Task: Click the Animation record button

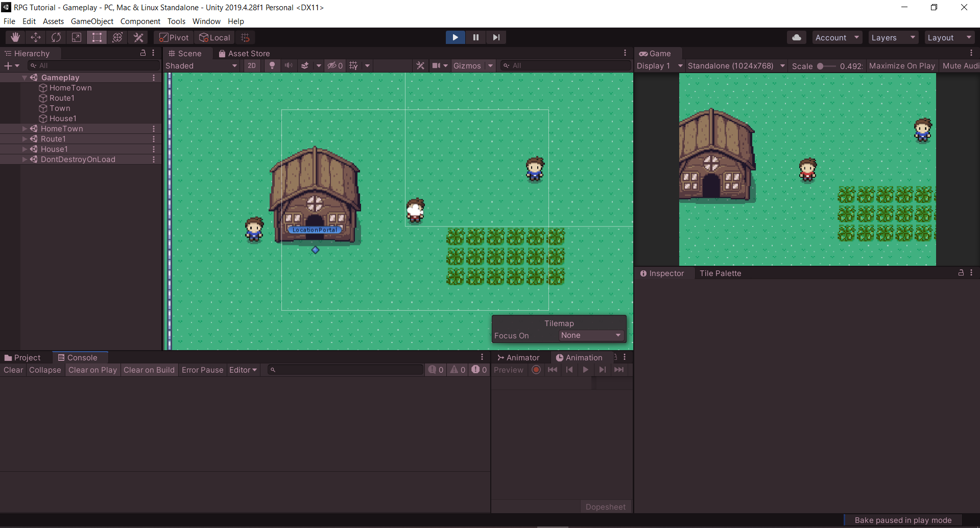Action: point(536,370)
